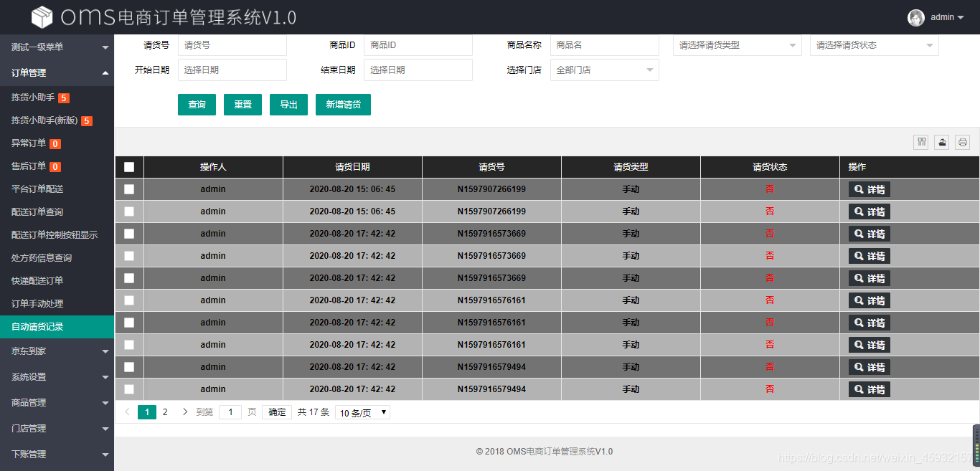This screenshot has width=980, height=471.
Task: Open 快递配送订单 menu item
Action: click(57, 281)
